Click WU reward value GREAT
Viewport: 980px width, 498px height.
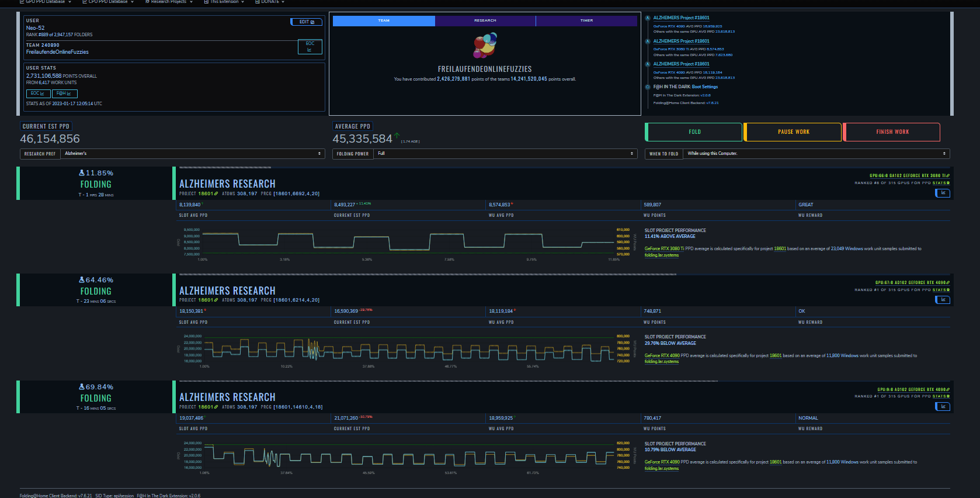tap(806, 205)
